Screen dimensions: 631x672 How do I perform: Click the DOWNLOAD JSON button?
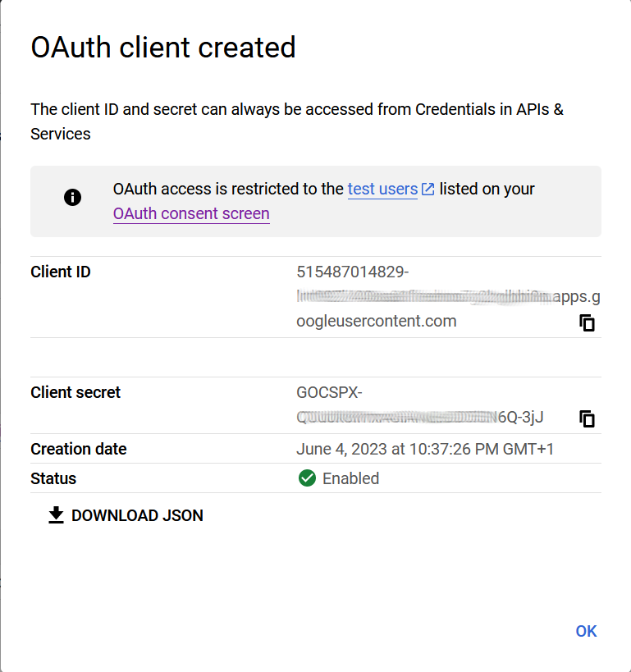[125, 515]
